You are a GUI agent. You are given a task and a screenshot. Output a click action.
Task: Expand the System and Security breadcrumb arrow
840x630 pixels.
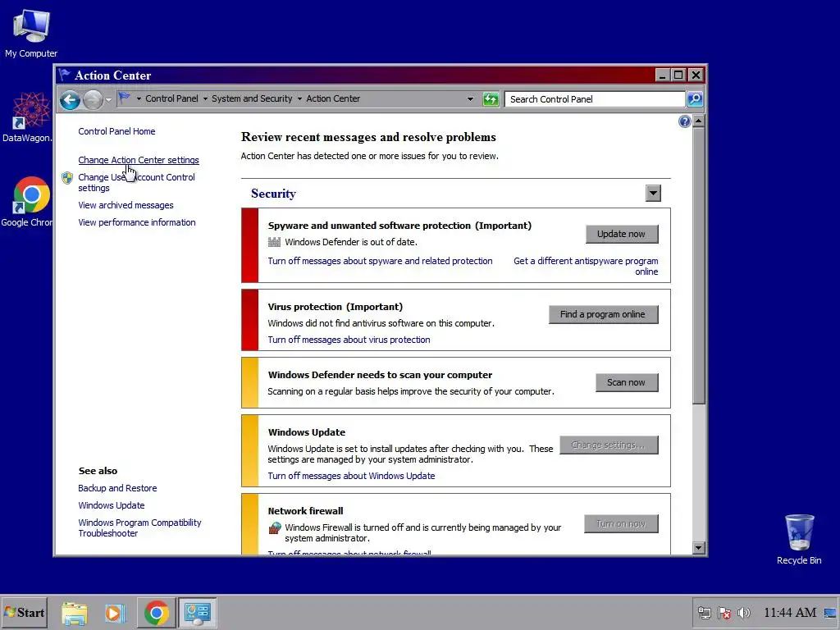point(299,99)
